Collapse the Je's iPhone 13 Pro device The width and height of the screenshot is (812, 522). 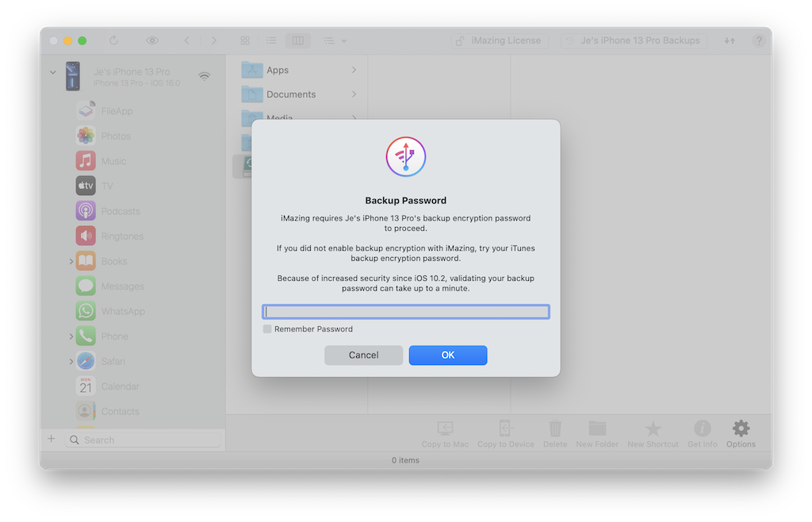tap(53, 72)
